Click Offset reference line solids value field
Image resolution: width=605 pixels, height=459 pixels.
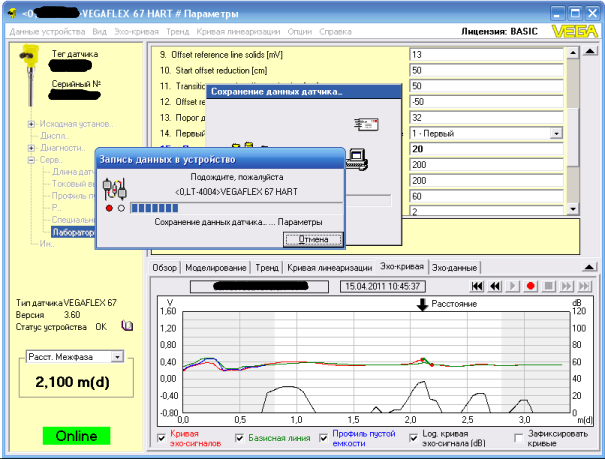click(x=486, y=55)
